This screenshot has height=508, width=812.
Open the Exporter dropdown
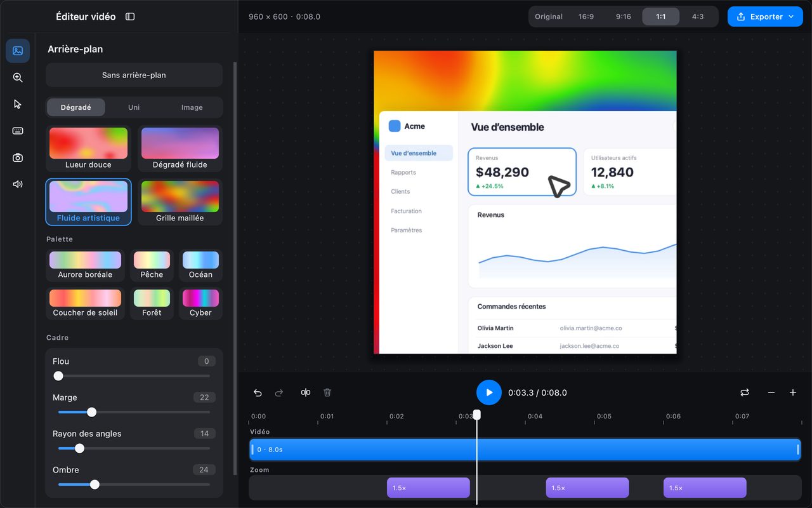(765, 17)
